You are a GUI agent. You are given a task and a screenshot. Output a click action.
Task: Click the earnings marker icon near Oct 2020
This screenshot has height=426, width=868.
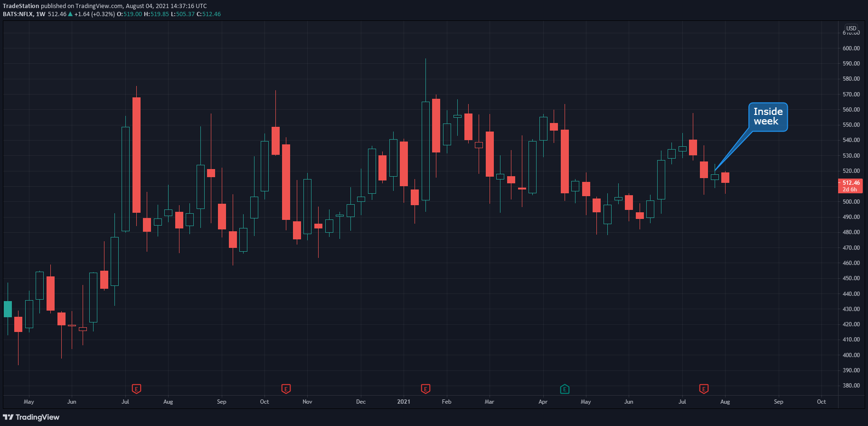286,389
